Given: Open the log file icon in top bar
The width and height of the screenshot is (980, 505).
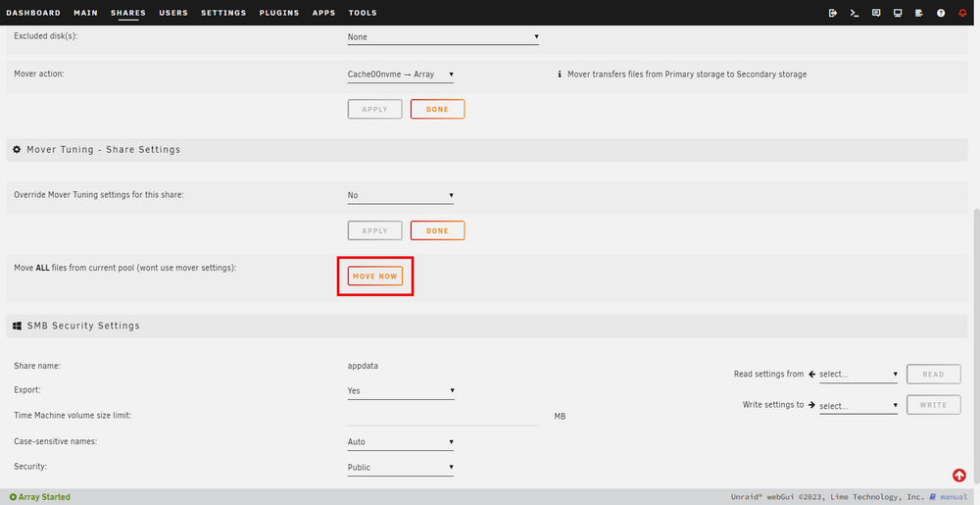Looking at the screenshot, I should (x=919, y=13).
